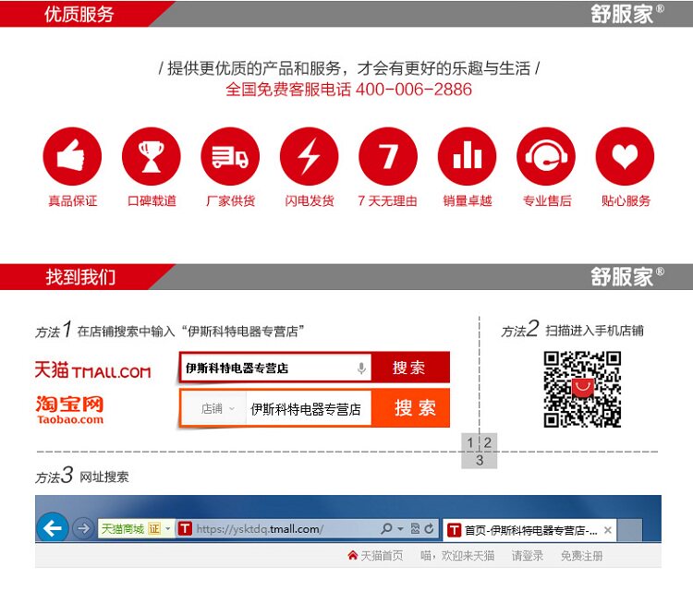Click the bar chart 销量卓越 icon
This screenshot has height=616, width=693.
click(468, 156)
